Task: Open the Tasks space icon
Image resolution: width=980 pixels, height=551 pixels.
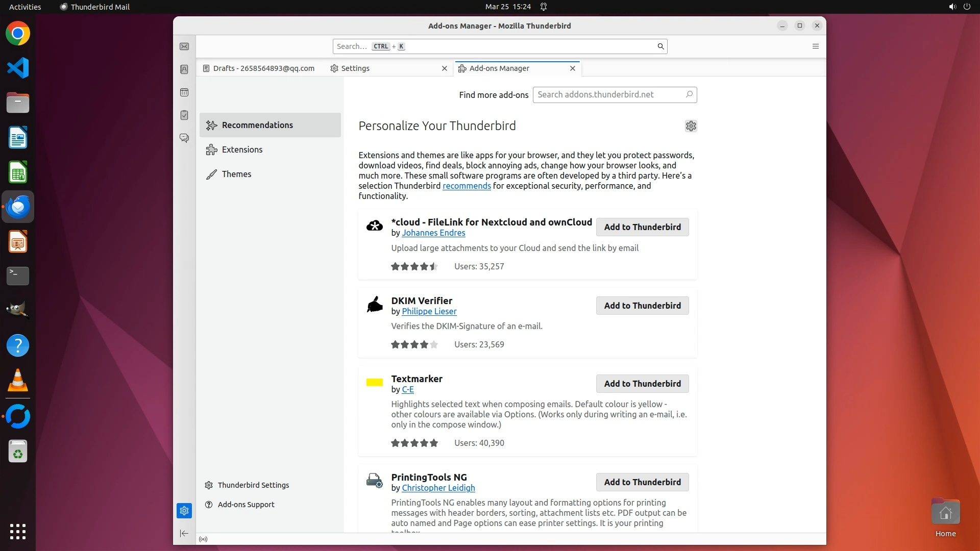Action: pos(184,115)
